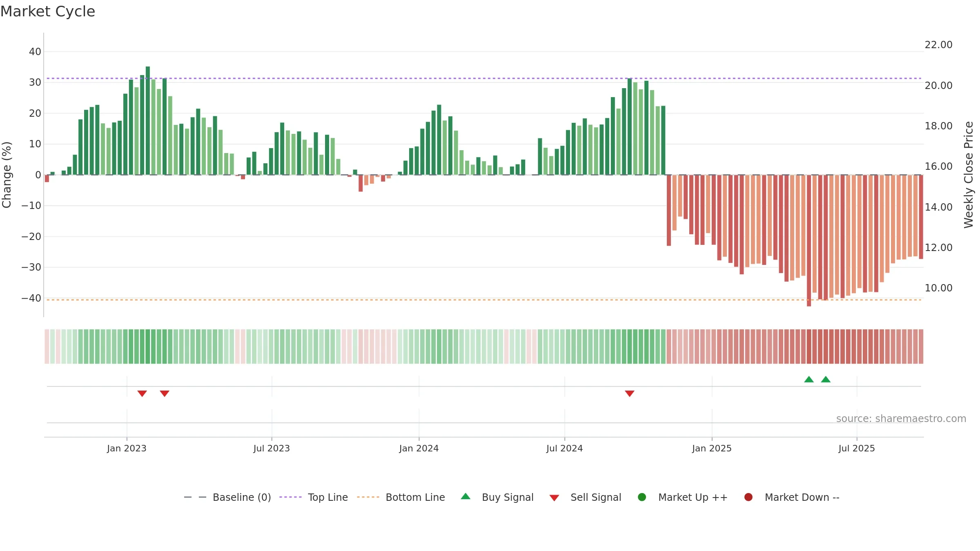Screen dimensions: 980x551
Task: Toggle the Top Line legend label
Action: (328, 497)
